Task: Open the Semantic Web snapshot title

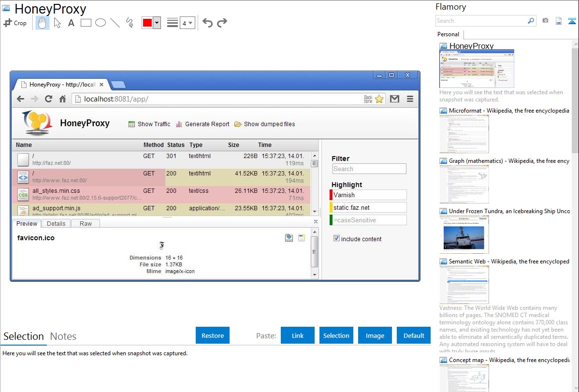Action: (x=509, y=261)
